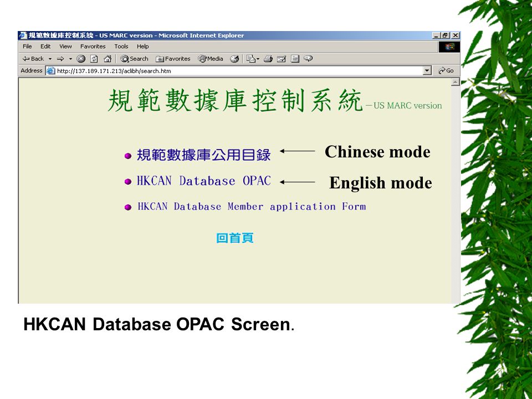The height and width of the screenshot is (399, 532).
Task: Open the History toolbar icon
Action: coord(234,59)
